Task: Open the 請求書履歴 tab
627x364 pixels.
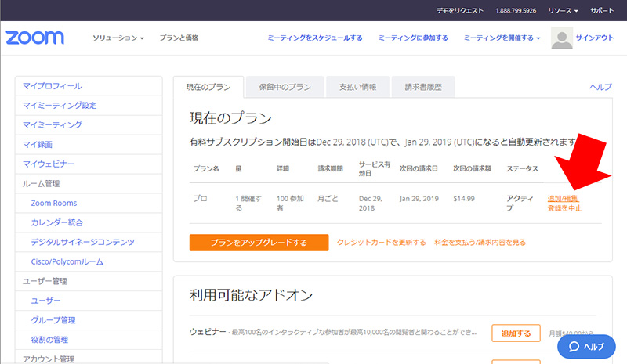Action: [417, 87]
